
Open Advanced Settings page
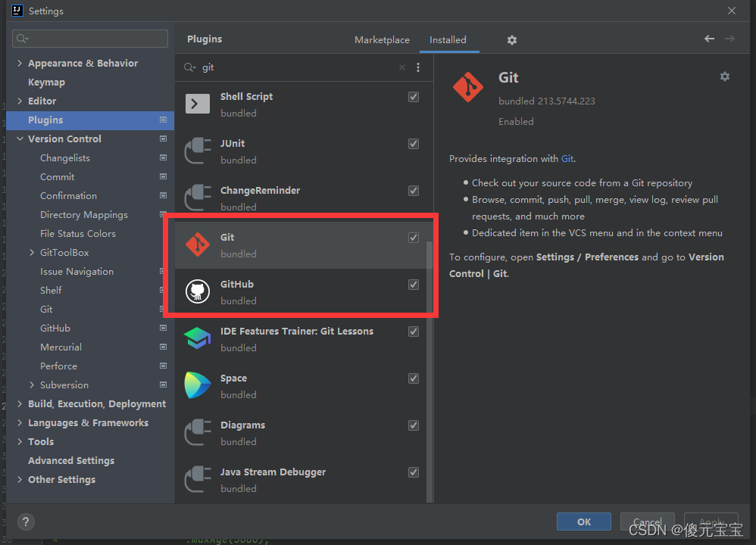[x=71, y=461]
